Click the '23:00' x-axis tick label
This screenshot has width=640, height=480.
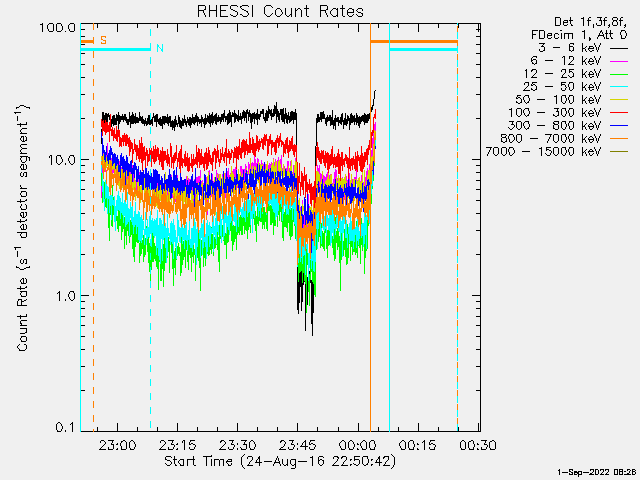pyautogui.click(x=118, y=444)
